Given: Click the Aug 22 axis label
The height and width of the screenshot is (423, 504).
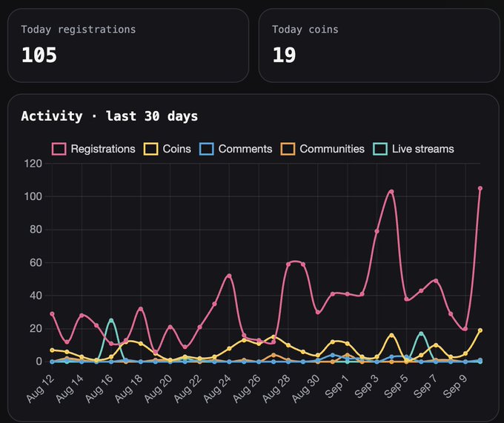Looking at the screenshot, I should (x=188, y=387).
